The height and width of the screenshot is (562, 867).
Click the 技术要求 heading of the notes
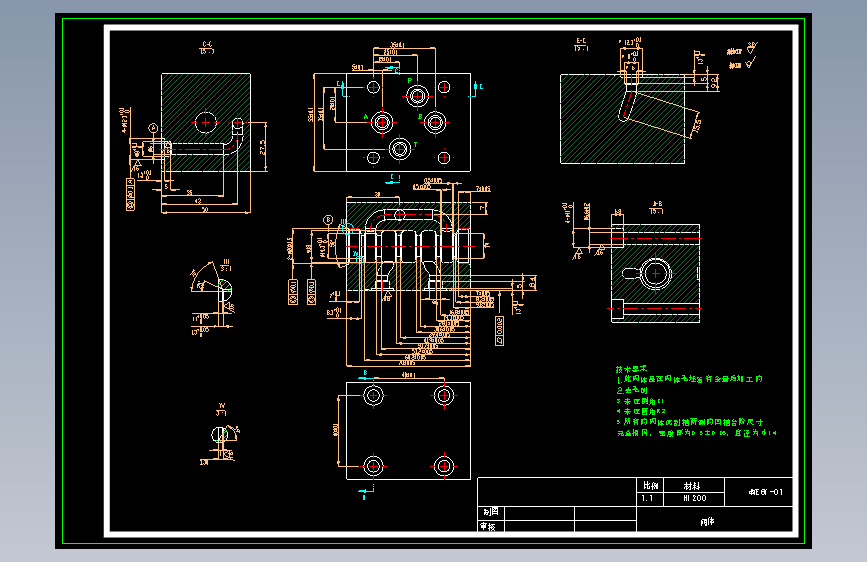pos(631,369)
